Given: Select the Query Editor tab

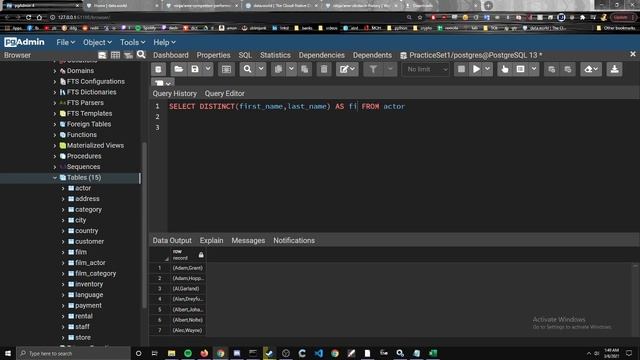Looking at the screenshot, I should click(224, 93).
